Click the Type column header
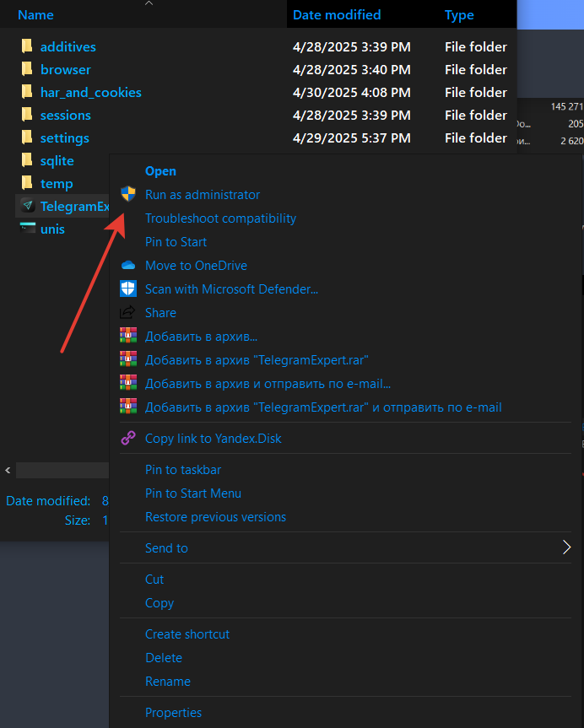Image resolution: width=584 pixels, height=728 pixels. 459,15
